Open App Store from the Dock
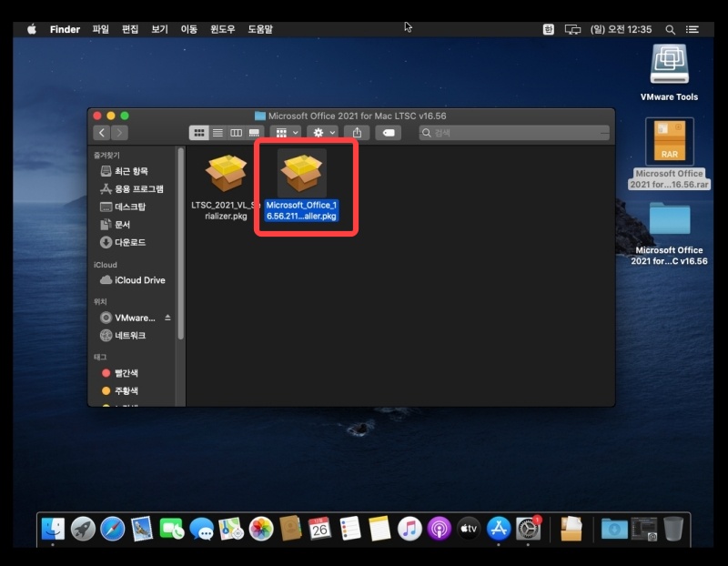The image size is (728, 566). point(498,529)
